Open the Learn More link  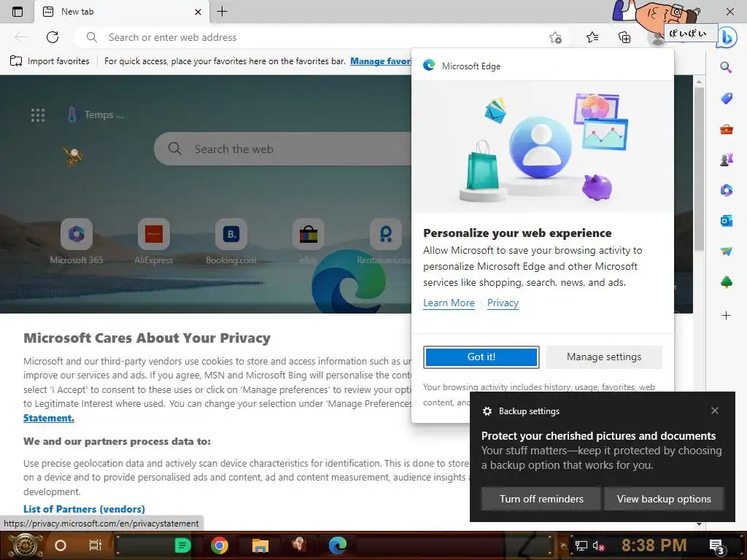[449, 303]
